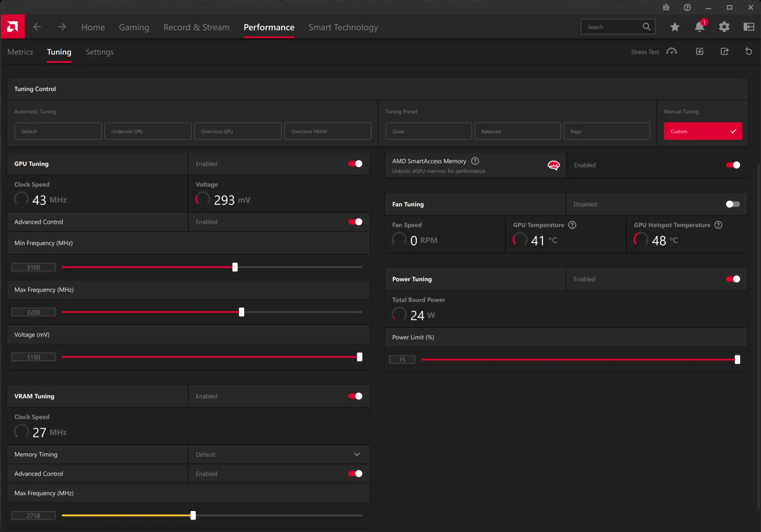Click the reset arrow icon
761x532 pixels.
pos(749,51)
